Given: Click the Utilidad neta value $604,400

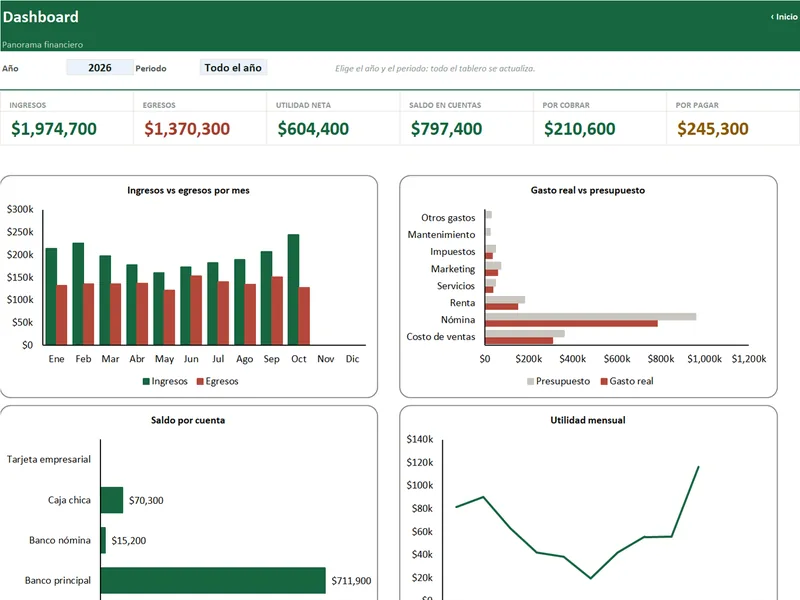Looking at the screenshot, I should [313, 129].
